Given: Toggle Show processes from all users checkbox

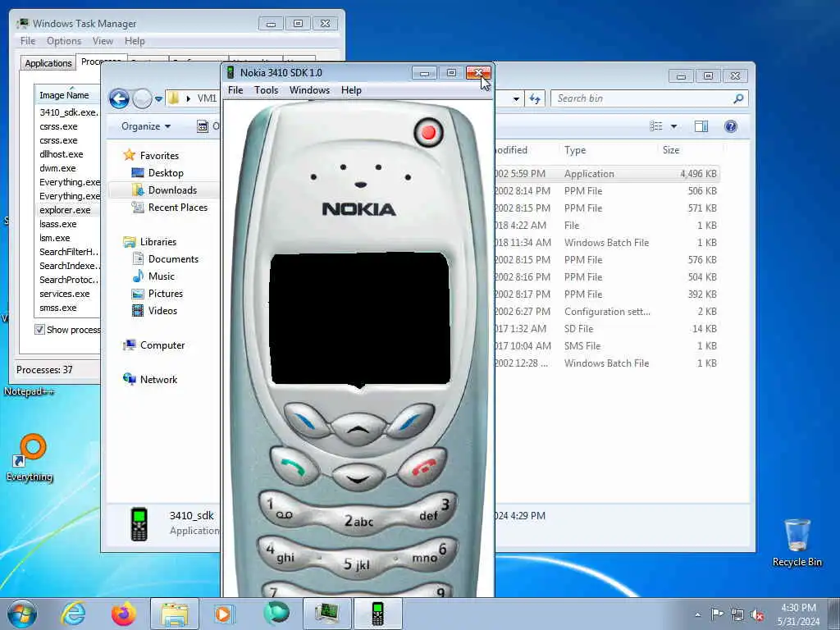Looking at the screenshot, I should tap(39, 330).
